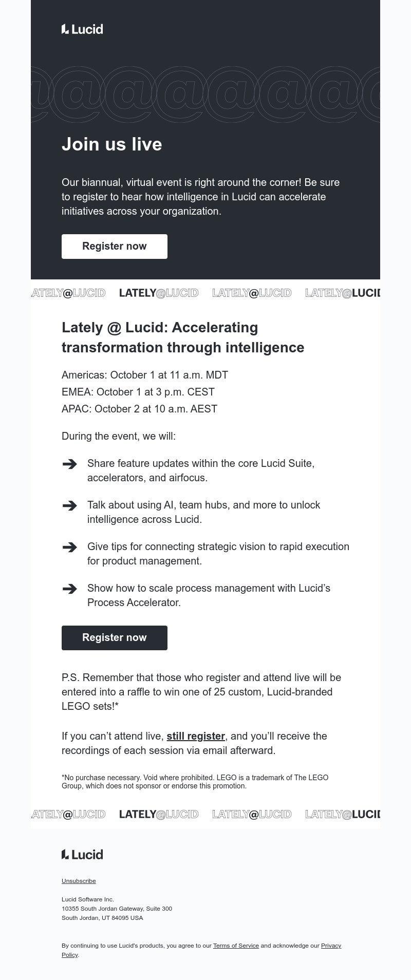Click the Unsubscribe link
This screenshot has width=411, height=980.
(x=79, y=881)
